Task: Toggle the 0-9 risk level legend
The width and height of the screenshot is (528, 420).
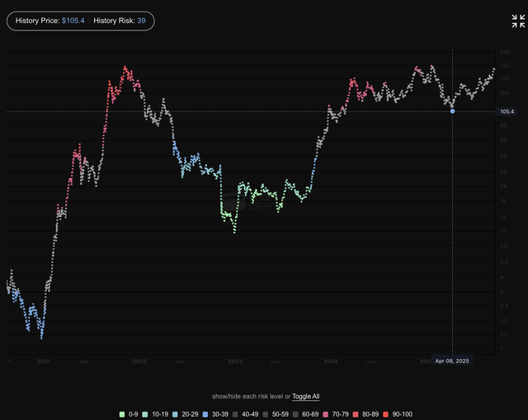Action: [x=130, y=413]
